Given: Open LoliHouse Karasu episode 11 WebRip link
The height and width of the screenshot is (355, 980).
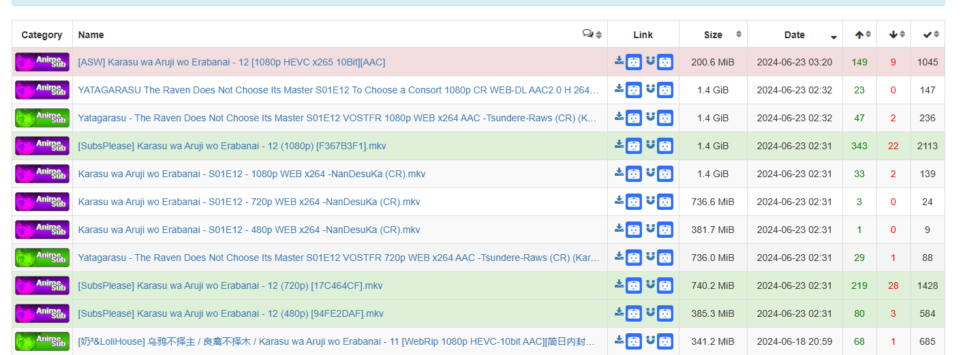Looking at the screenshot, I should pyautogui.click(x=337, y=341).
